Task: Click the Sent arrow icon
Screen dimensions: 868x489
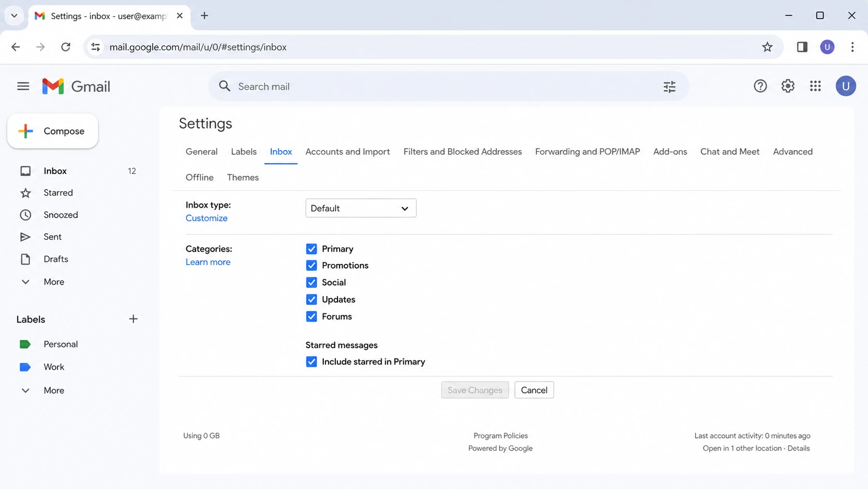Action: (x=25, y=237)
